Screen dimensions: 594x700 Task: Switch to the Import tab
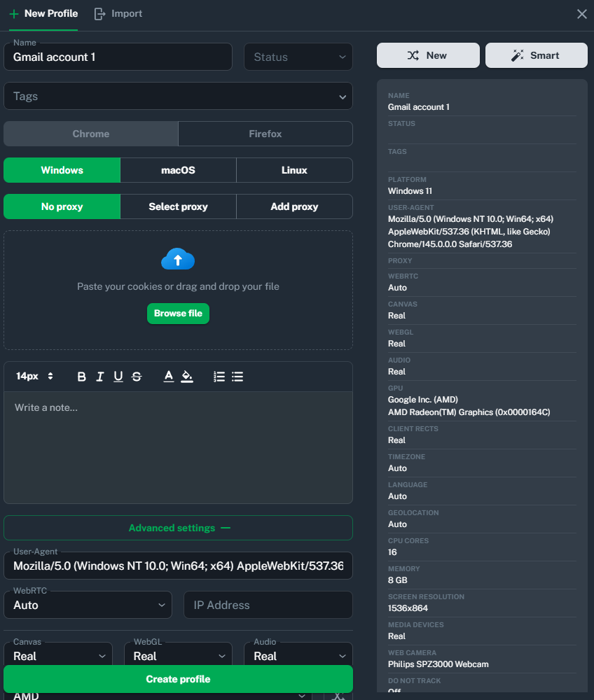118,14
